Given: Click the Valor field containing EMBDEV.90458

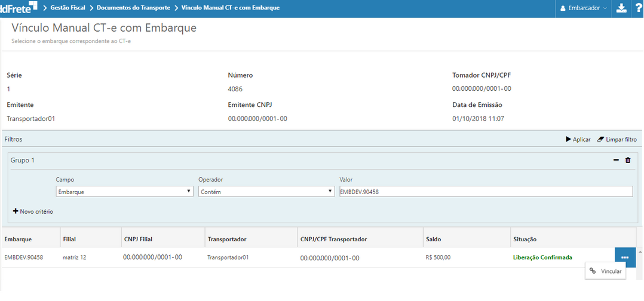Looking at the screenshot, I should point(485,192).
